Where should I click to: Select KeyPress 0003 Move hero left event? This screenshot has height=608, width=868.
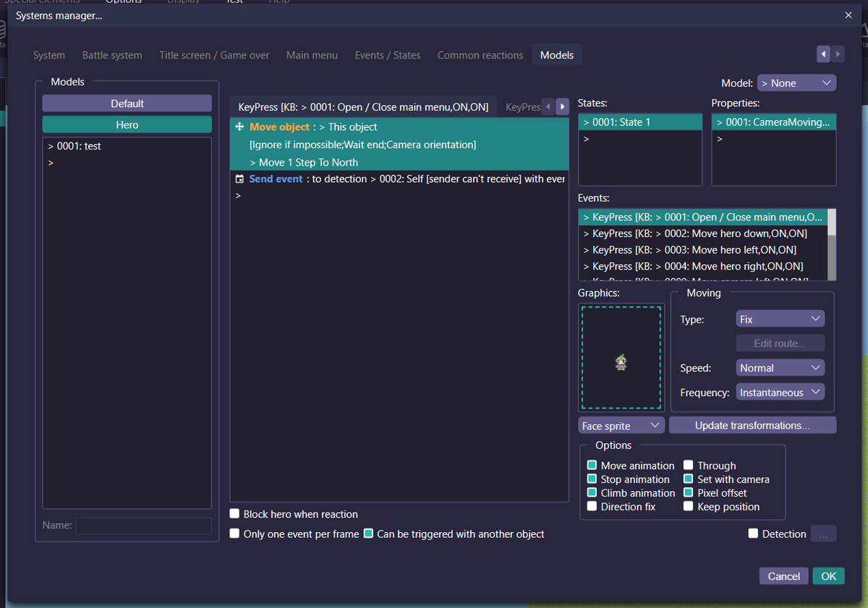tap(703, 249)
